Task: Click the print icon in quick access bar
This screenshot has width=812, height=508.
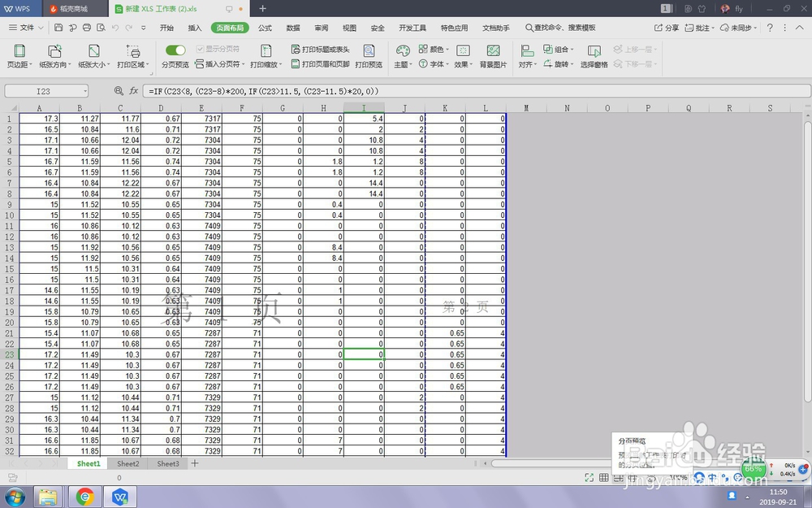Action: tap(87, 28)
